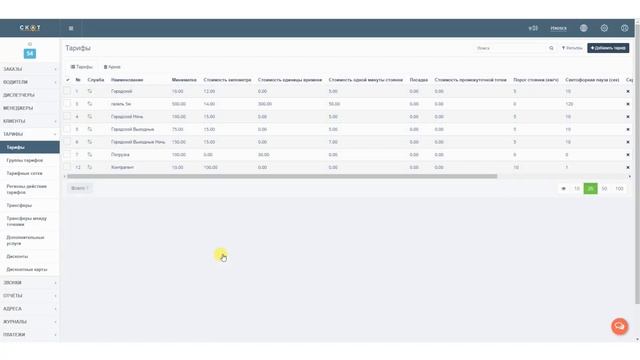Delete Погрузка tariff with x icon
640x360 pixels.
click(x=628, y=155)
